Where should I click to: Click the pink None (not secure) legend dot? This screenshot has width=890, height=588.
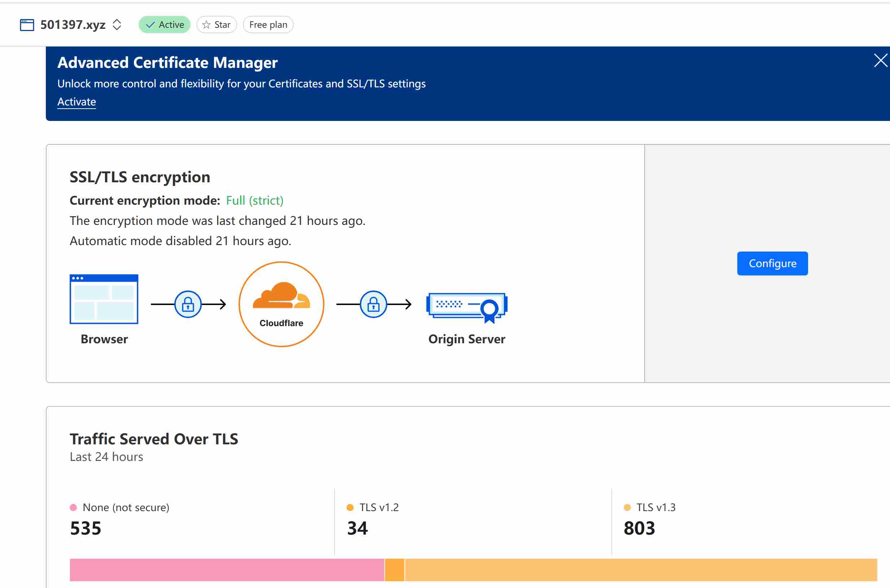(x=74, y=508)
